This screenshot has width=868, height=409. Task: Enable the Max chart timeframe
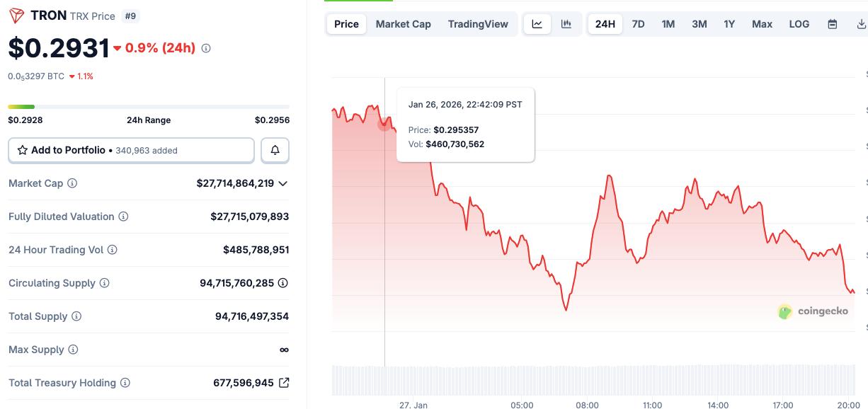762,23
